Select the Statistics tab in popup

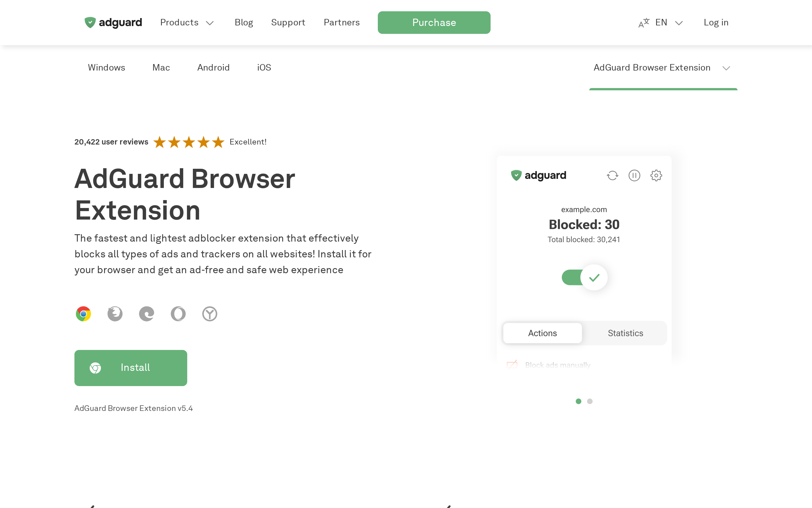625,333
